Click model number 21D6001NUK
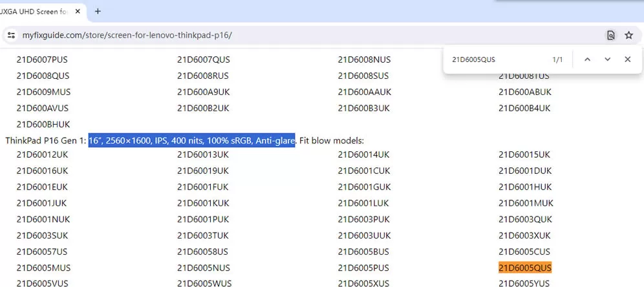 pos(43,220)
